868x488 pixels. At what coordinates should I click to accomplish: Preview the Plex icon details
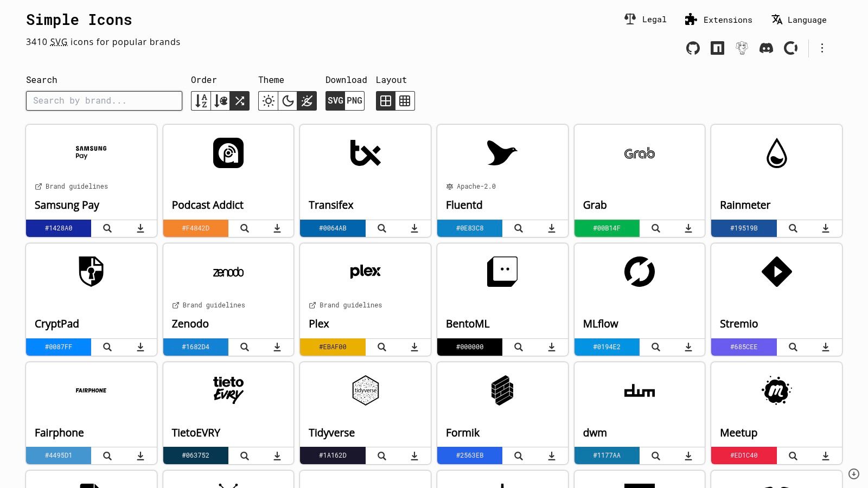click(381, 347)
